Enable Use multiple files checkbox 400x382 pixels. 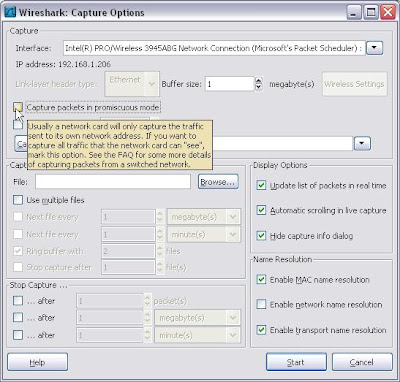click(x=18, y=200)
